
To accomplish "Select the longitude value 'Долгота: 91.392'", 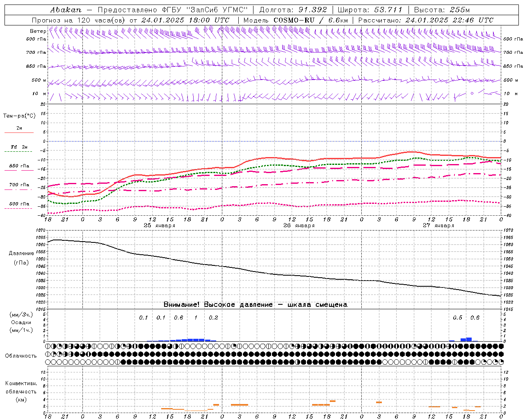I will pos(293,10).
